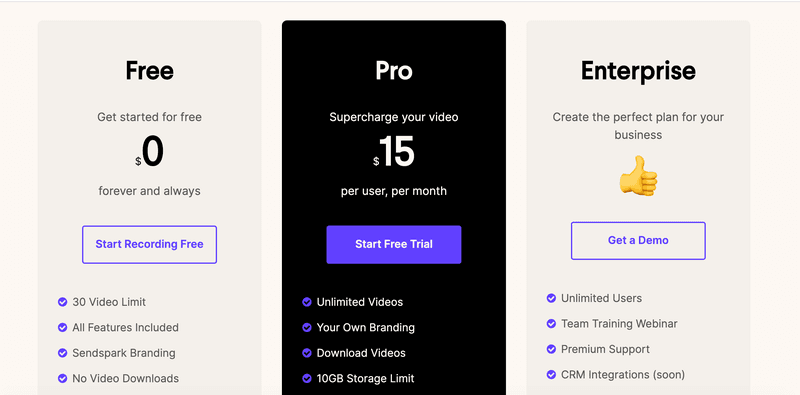Click the checkmark icon beside Download Videos
Screen dimensions: 800x395
307,353
